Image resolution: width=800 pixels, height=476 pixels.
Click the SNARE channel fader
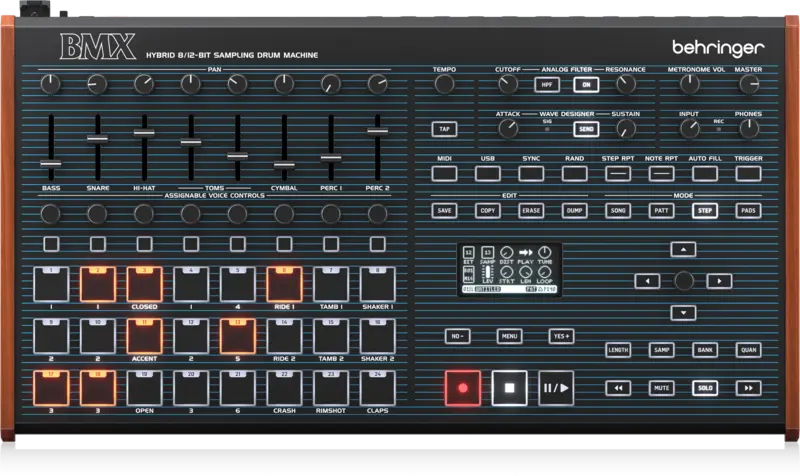[x=97, y=138]
